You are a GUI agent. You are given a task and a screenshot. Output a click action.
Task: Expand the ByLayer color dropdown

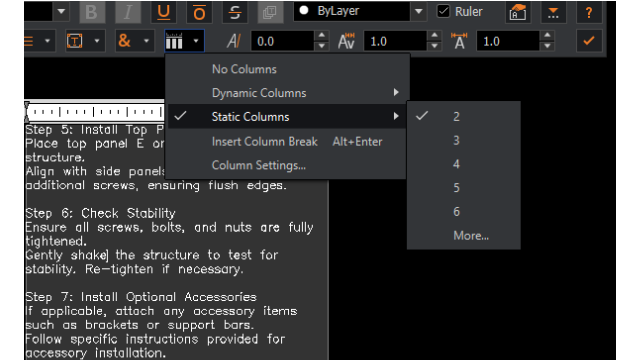[x=419, y=11]
